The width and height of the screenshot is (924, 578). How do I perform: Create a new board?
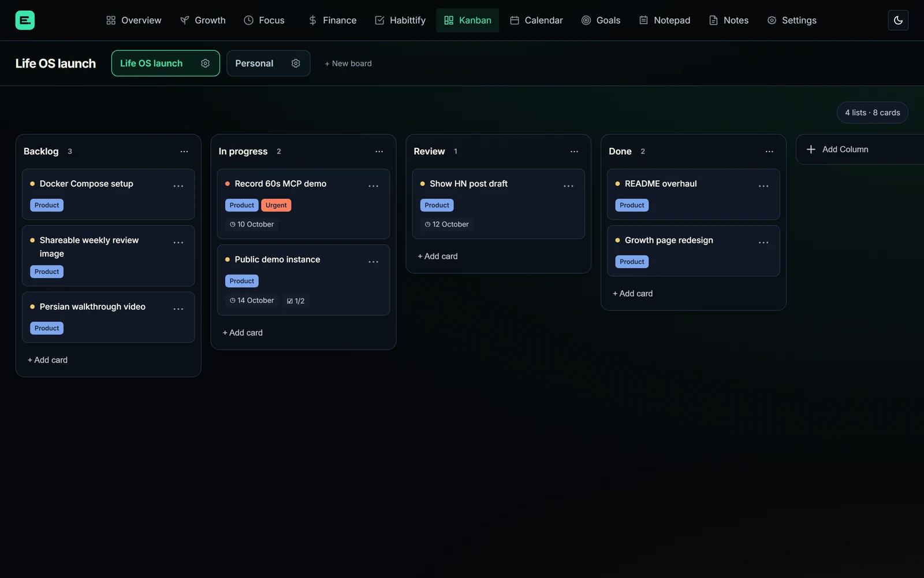tap(348, 64)
